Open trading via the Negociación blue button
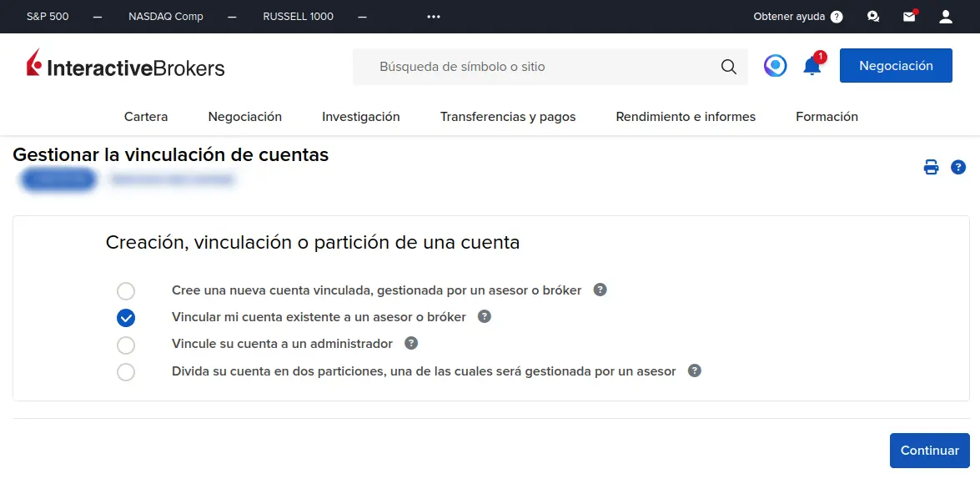 [x=896, y=65]
